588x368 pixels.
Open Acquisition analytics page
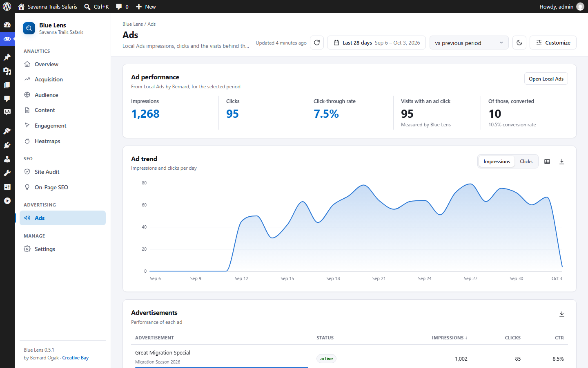pyautogui.click(x=62, y=79)
